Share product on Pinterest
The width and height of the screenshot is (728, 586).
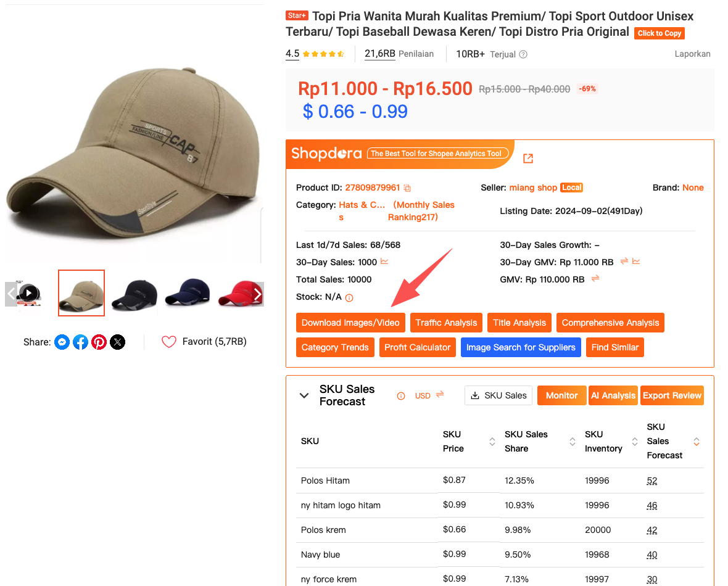pyautogui.click(x=99, y=342)
